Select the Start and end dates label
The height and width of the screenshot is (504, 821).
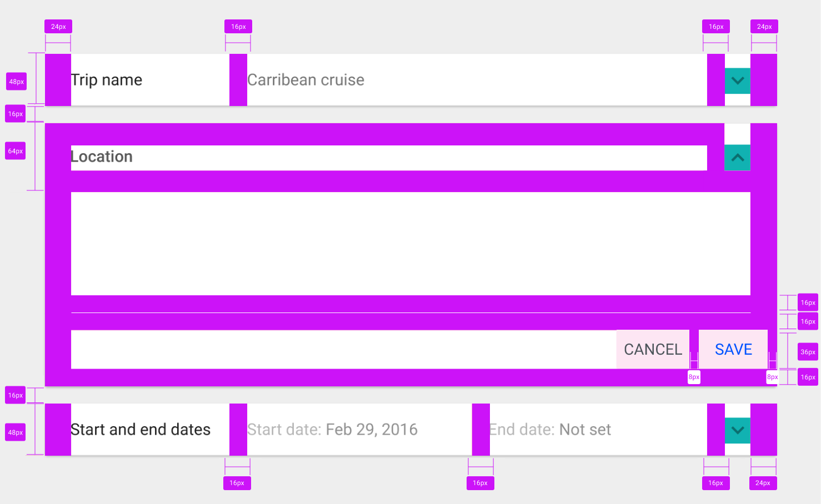[141, 430]
